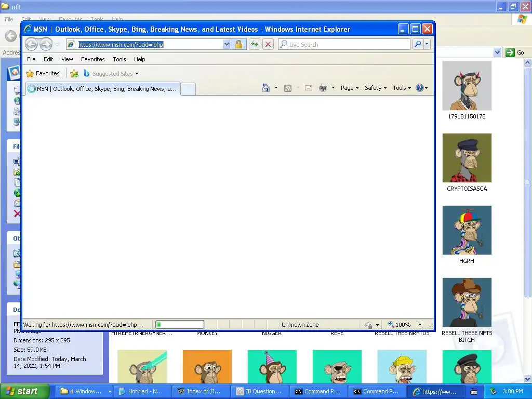Click the Unknown Zone status text
The image size is (532, 399).
[x=300, y=325]
